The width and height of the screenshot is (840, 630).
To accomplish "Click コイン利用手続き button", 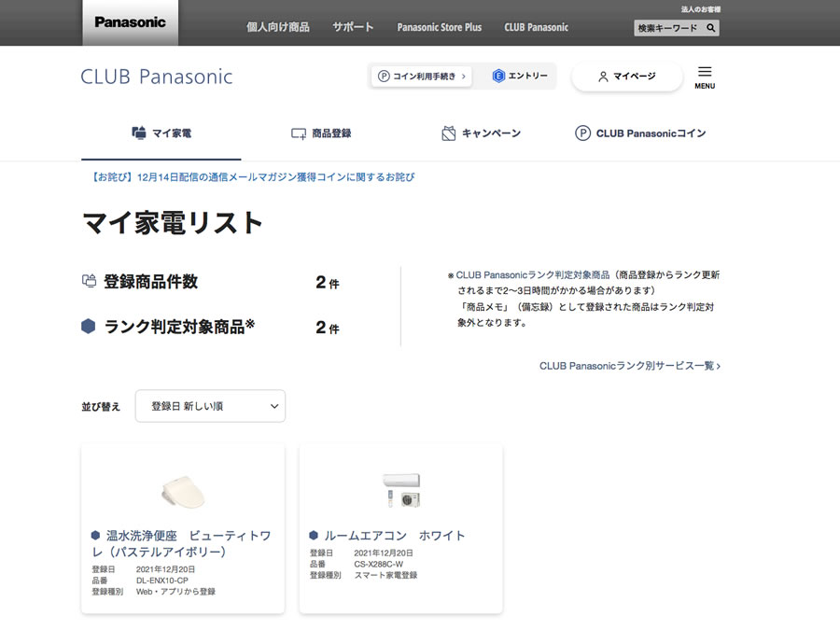I will coord(422,77).
